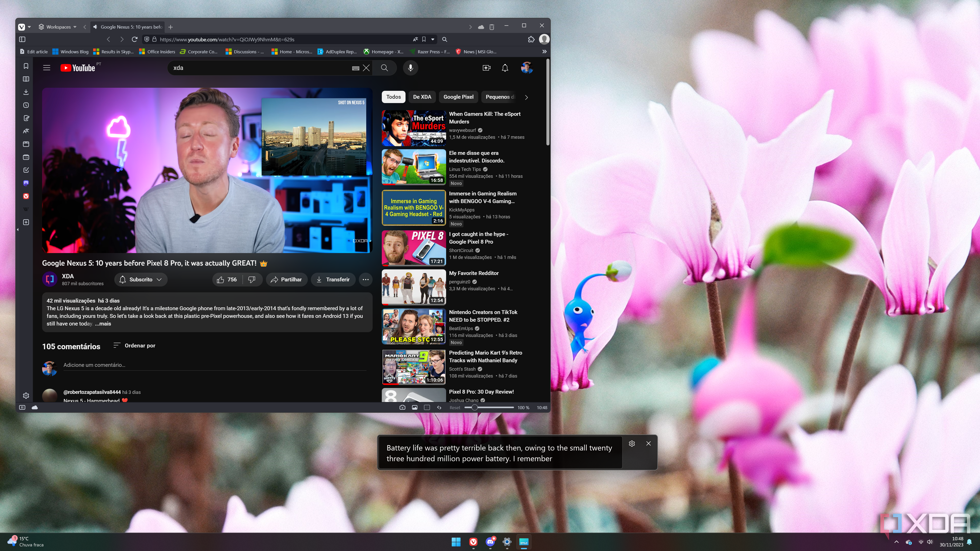Expand description with ...mais link
Screen dimensions: 980x551
[103, 324]
